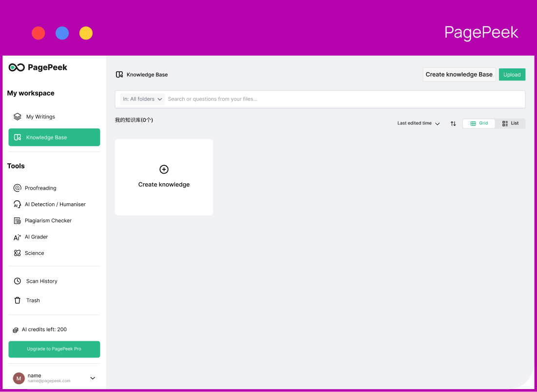
Task: Click the Grid view table icon
Action: click(473, 123)
